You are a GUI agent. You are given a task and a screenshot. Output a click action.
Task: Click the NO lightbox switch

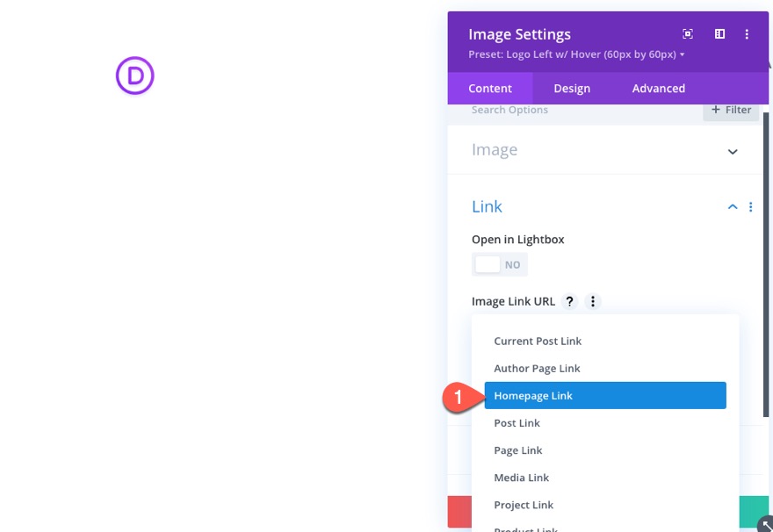click(x=499, y=264)
